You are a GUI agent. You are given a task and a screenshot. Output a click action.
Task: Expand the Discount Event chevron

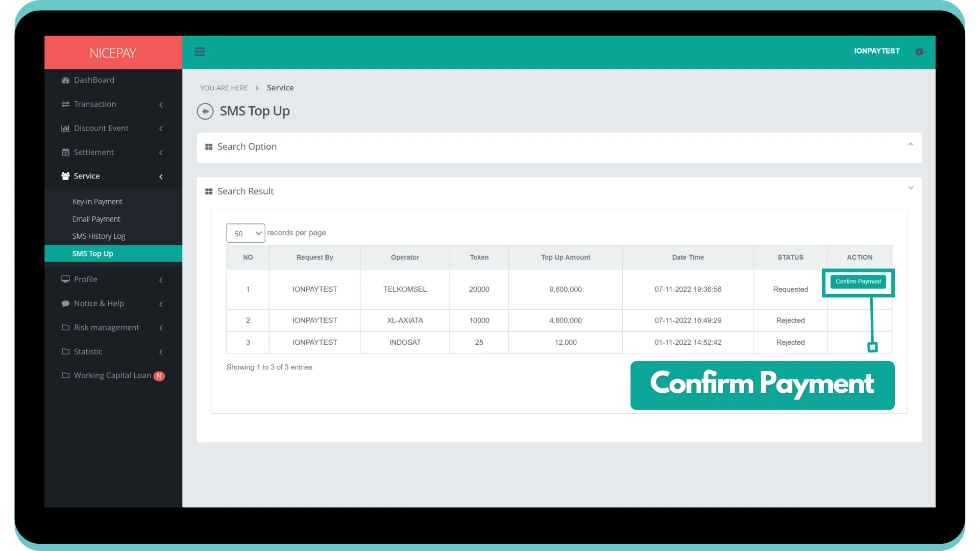point(161,129)
